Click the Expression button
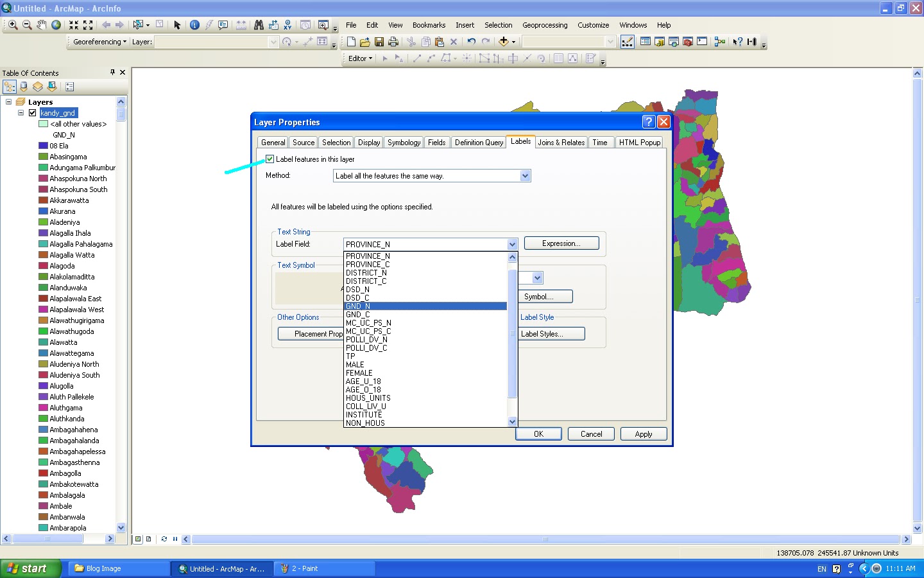This screenshot has width=924, height=578. pos(561,243)
